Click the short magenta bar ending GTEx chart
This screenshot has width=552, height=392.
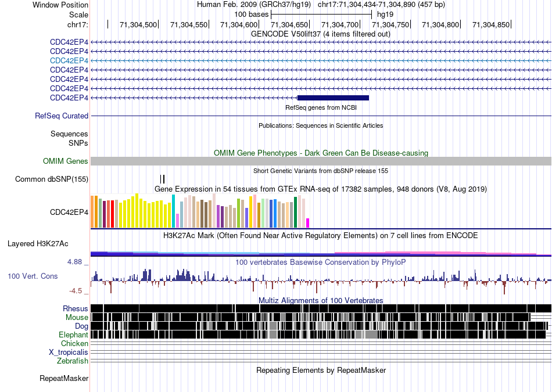[308, 223]
